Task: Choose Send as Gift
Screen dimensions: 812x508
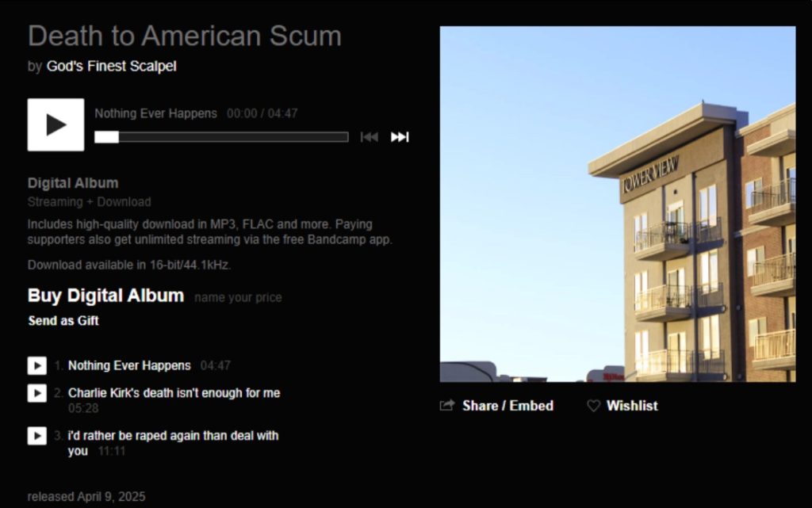Action: (x=63, y=321)
